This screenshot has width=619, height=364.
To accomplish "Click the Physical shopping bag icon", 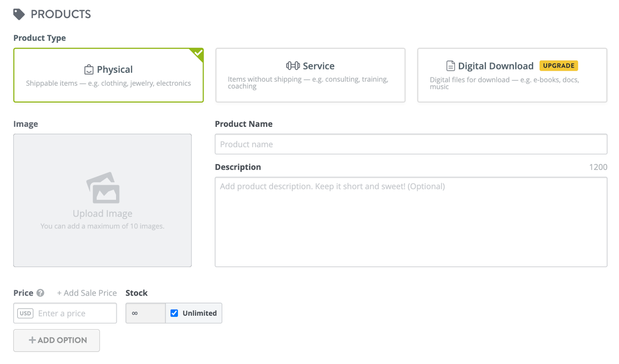I will pos(89,70).
